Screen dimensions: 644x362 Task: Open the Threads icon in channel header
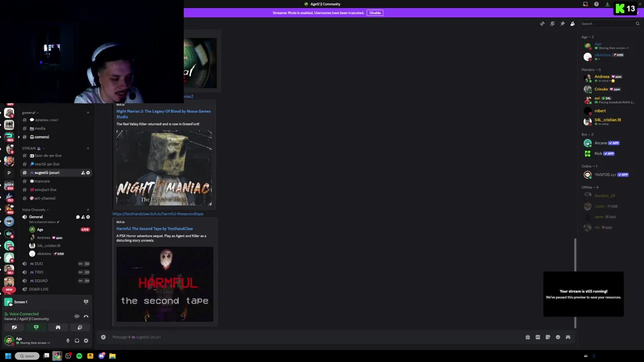click(542, 24)
